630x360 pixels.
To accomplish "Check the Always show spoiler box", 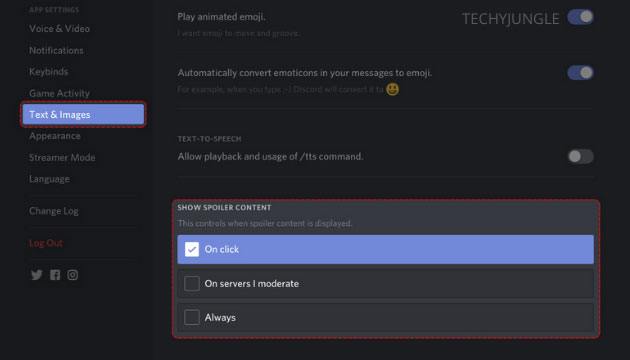I will (x=192, y=317).
